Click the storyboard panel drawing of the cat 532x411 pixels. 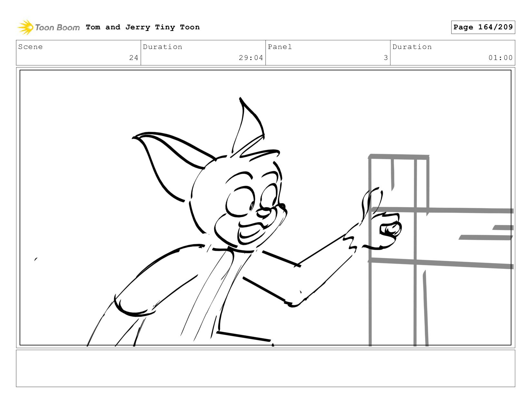tap(265, 208)
